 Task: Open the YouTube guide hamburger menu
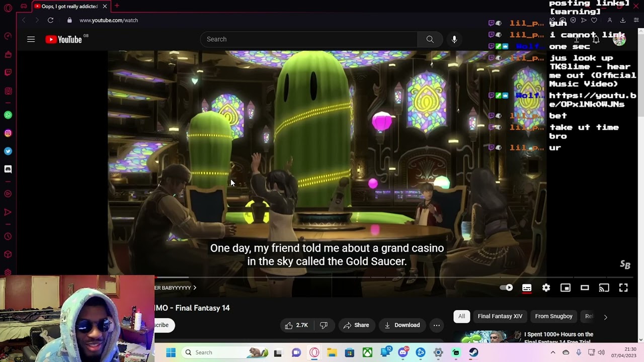[31, 39]
